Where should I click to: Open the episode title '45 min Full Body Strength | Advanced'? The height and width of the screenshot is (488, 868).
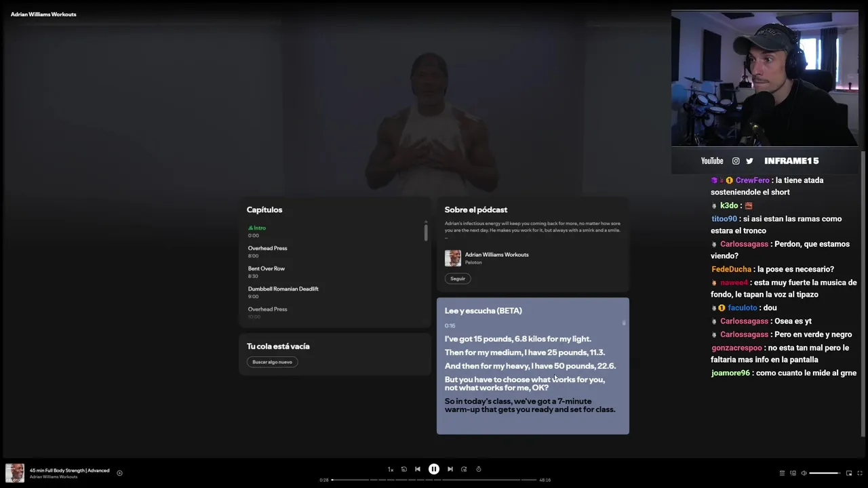69,470
